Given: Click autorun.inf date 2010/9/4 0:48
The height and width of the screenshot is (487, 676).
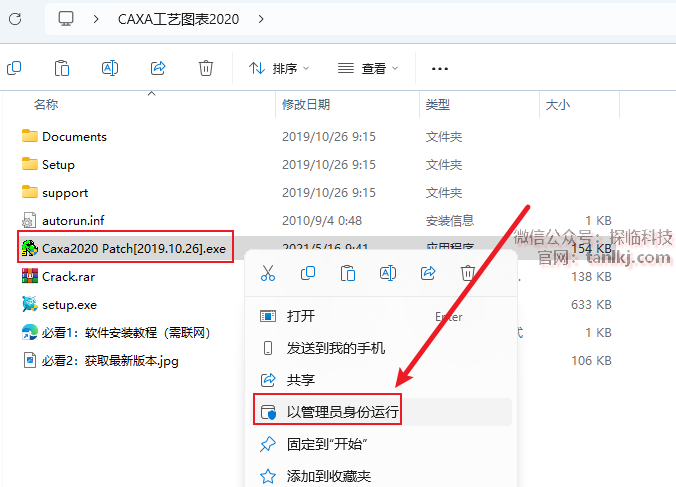Looking at the screenshot, I should click(322, 221).
